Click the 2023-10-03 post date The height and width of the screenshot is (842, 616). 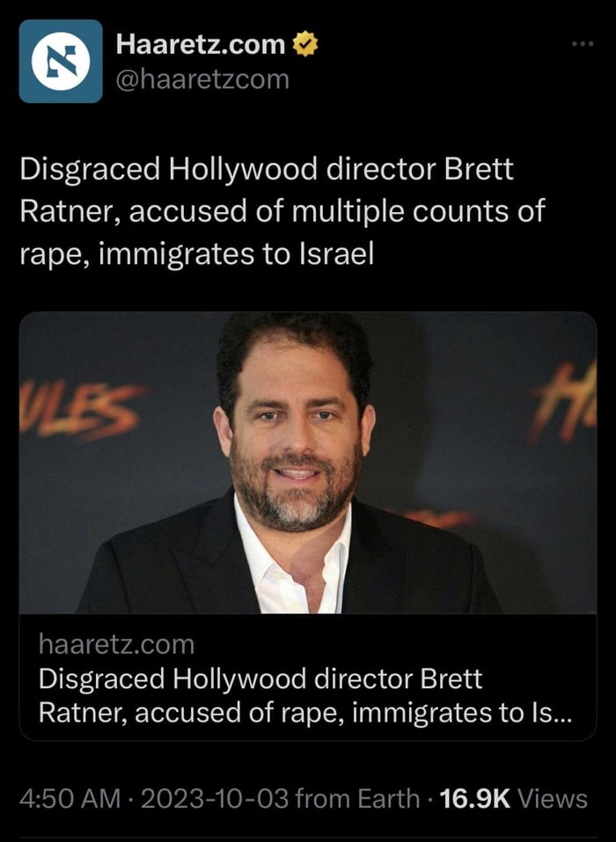[215, 799]
